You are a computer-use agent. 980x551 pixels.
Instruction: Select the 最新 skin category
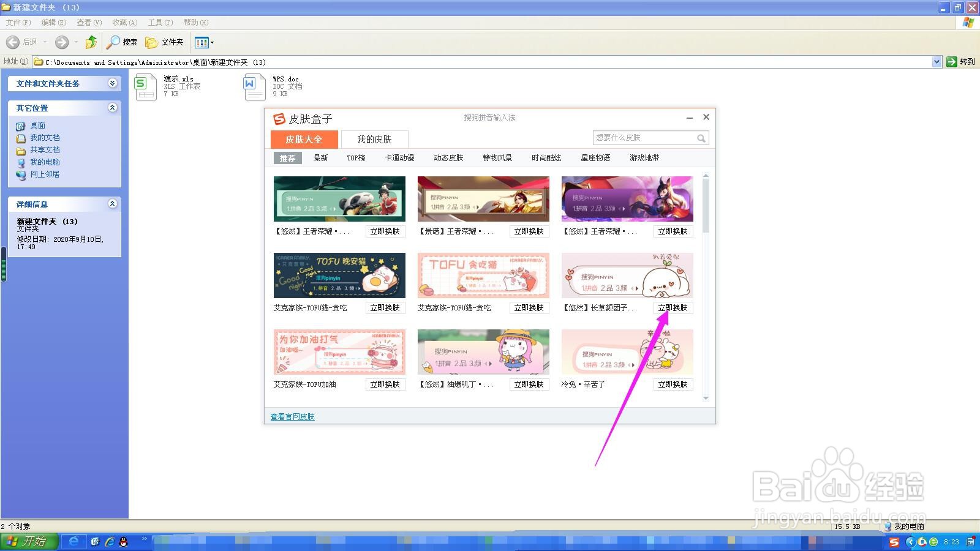321,158
